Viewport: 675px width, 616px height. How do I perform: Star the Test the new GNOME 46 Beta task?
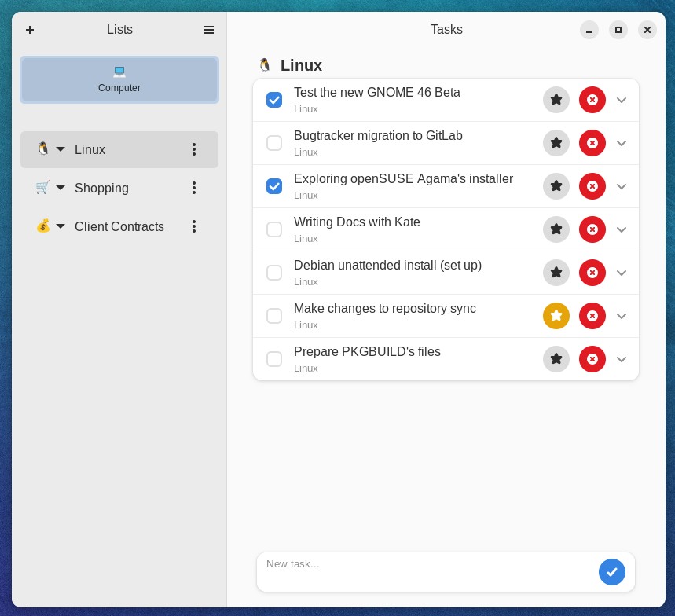556,100
